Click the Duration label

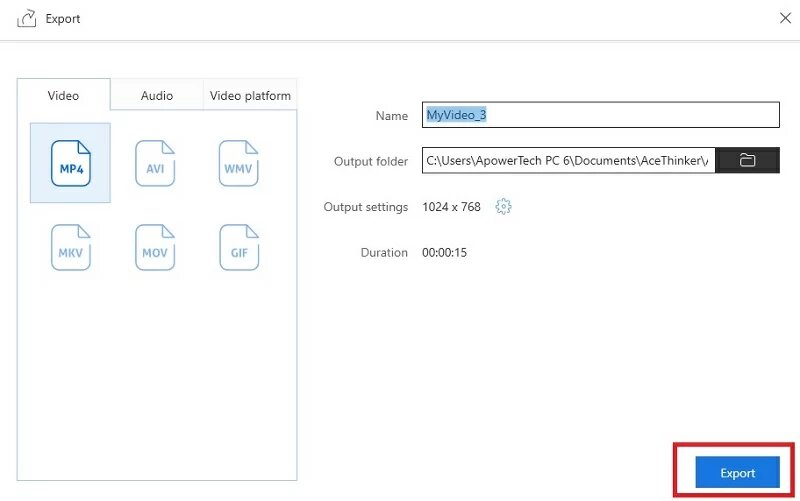tap(384, 253)
